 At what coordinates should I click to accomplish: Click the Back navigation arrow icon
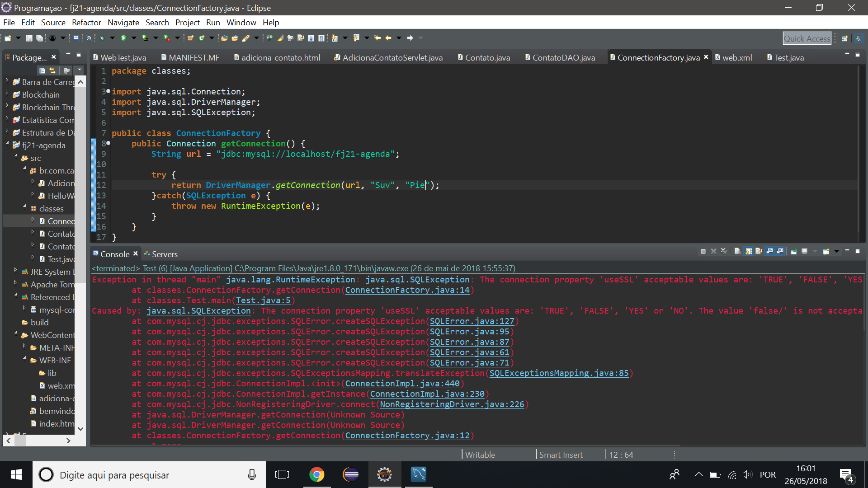[388, 38]
